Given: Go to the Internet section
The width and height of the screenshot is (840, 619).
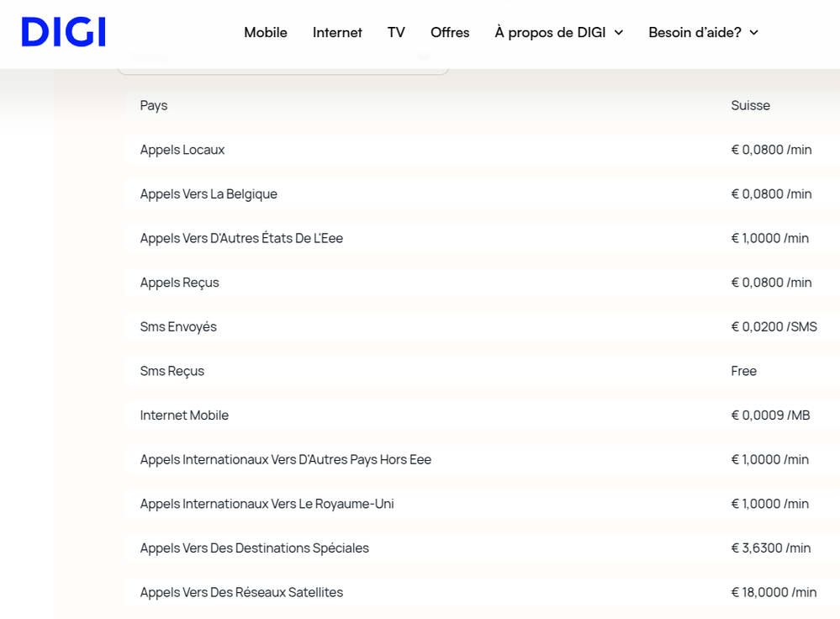Looking at the screenshot, I should (337, 32).
